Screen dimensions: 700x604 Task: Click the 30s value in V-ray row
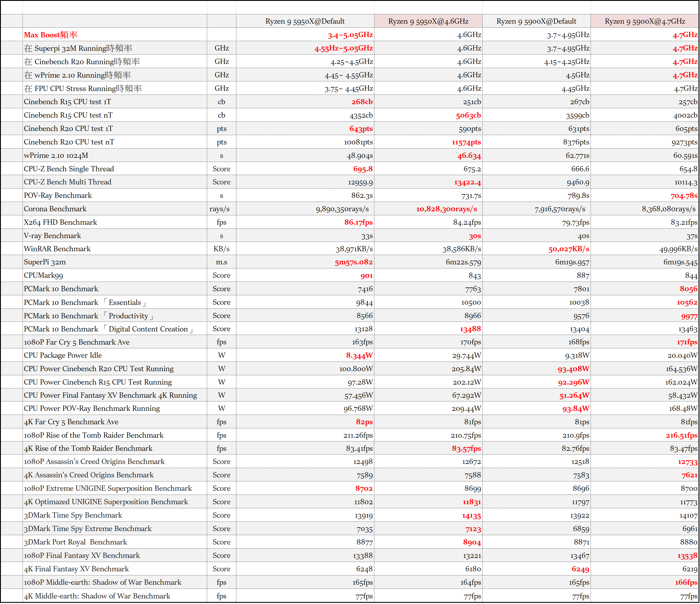click(x=475, y=235)
